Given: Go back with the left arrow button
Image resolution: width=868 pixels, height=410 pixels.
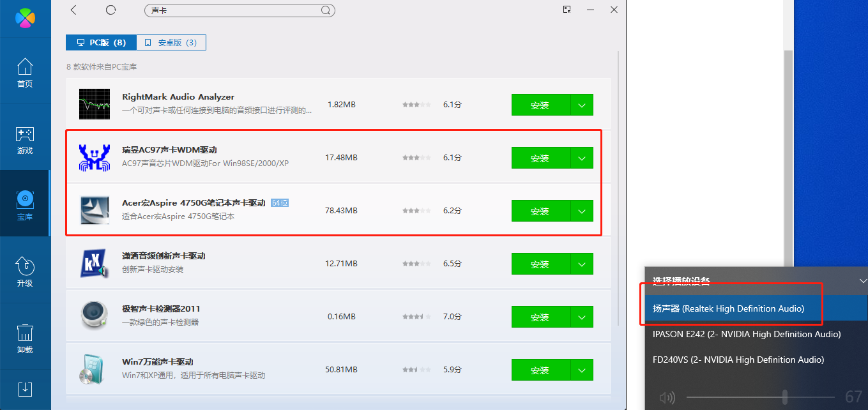Looking at the screenshot, I should [x=73, y=10].
